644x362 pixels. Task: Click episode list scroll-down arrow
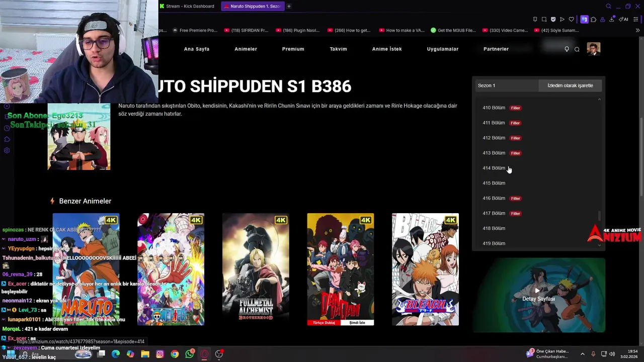[x=599, y=245]
